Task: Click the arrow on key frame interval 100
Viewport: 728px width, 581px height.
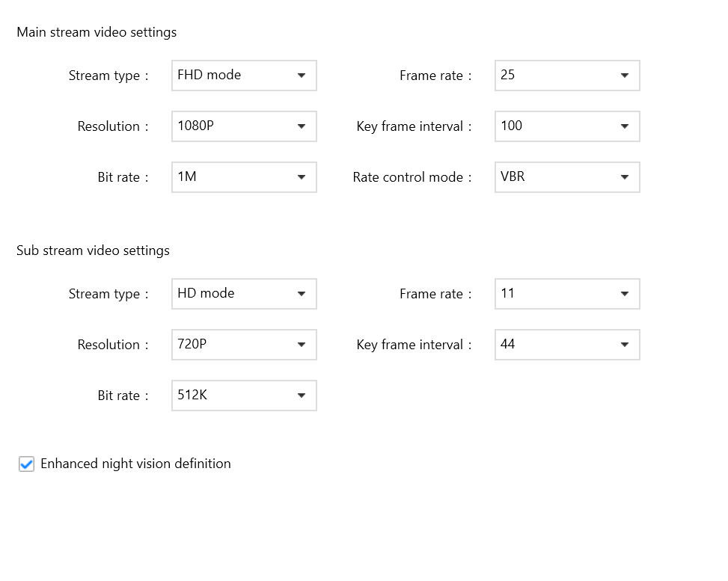Action: point(625,126)
